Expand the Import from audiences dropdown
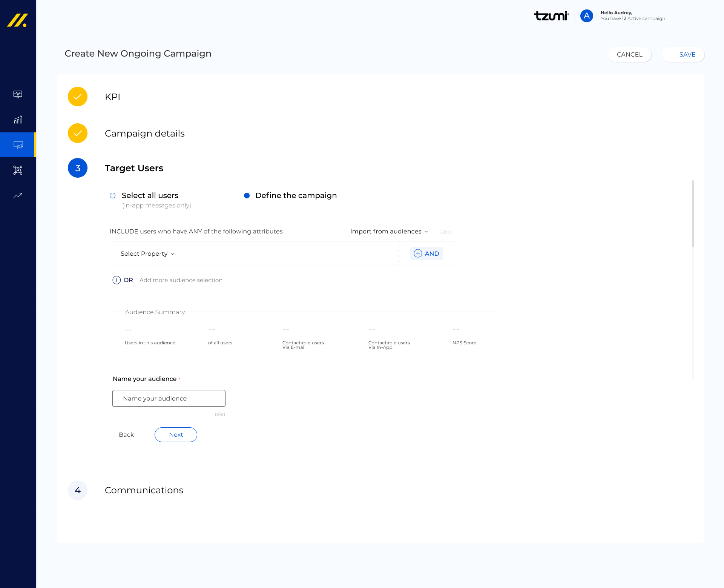Viewport: 724px width, 588px height. [389, 231]
